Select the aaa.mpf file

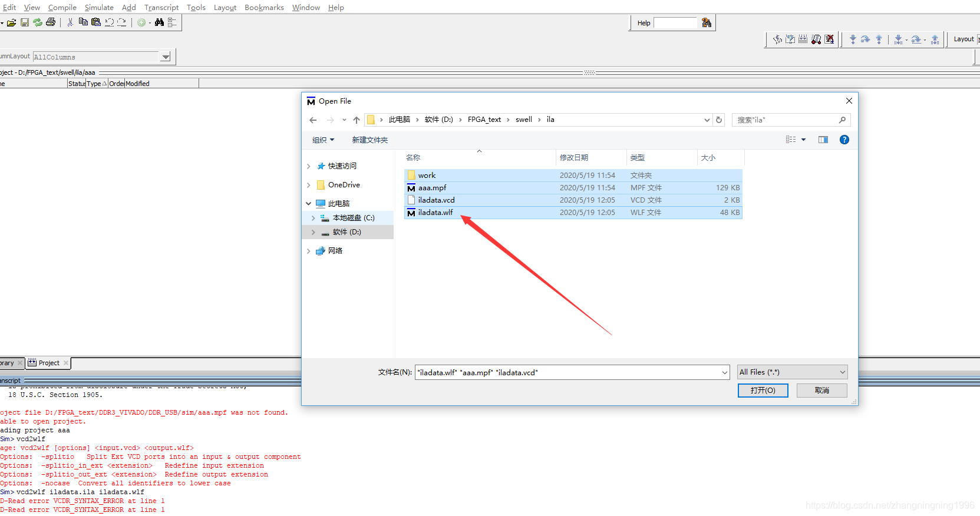[573, 188]
